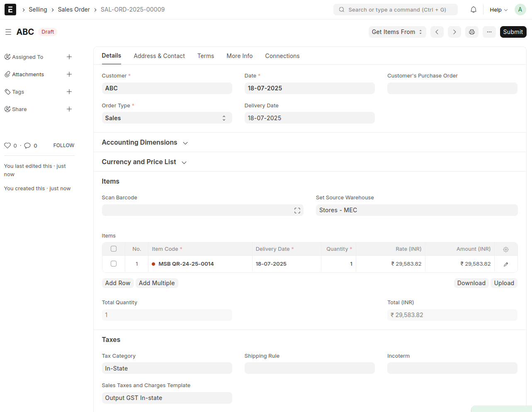The width and height of the screenshot is (532, 412).
Task: Open items table settings gear
Action: (x=506, y=250)
